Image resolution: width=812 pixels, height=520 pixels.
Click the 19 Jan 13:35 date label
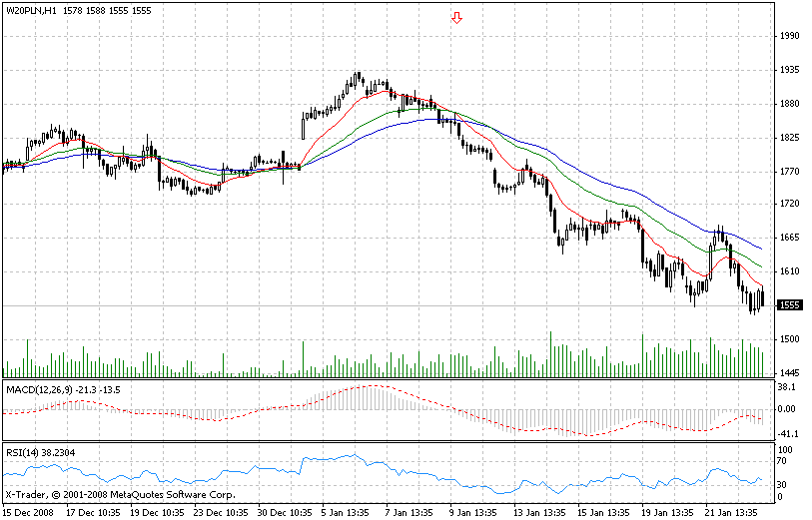coord(668,513)
